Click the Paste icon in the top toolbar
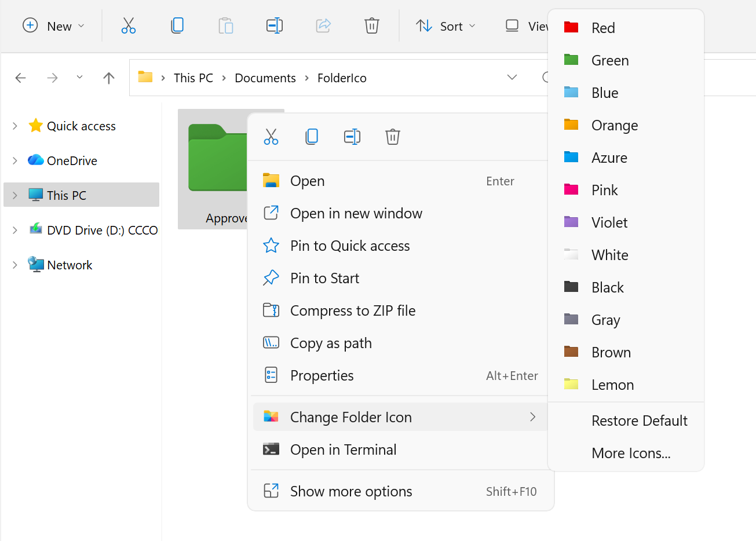756x541 pixels. tap(226, 25)
